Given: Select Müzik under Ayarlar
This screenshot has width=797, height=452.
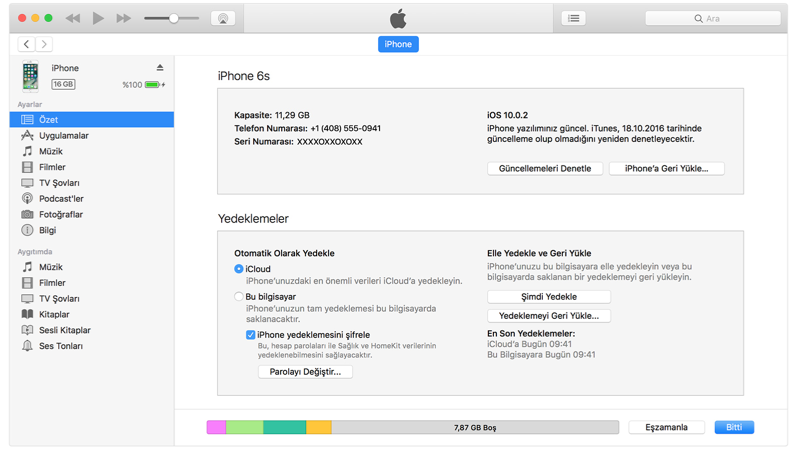Looking at the screenshot, I should point(91,151).
